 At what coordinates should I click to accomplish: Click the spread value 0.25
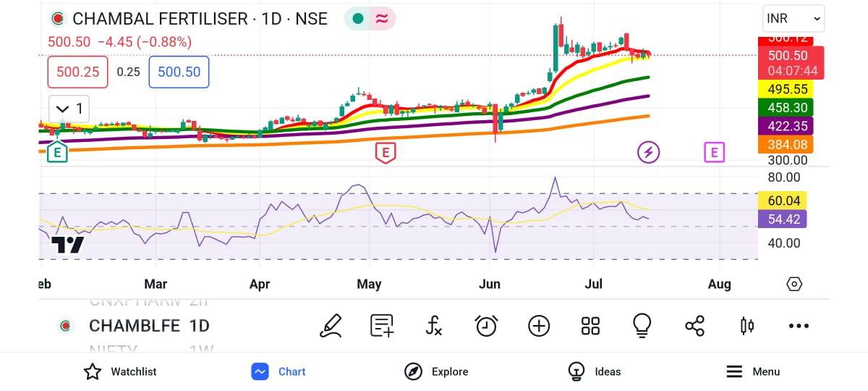pyautogui.click(x=128, y=72)
